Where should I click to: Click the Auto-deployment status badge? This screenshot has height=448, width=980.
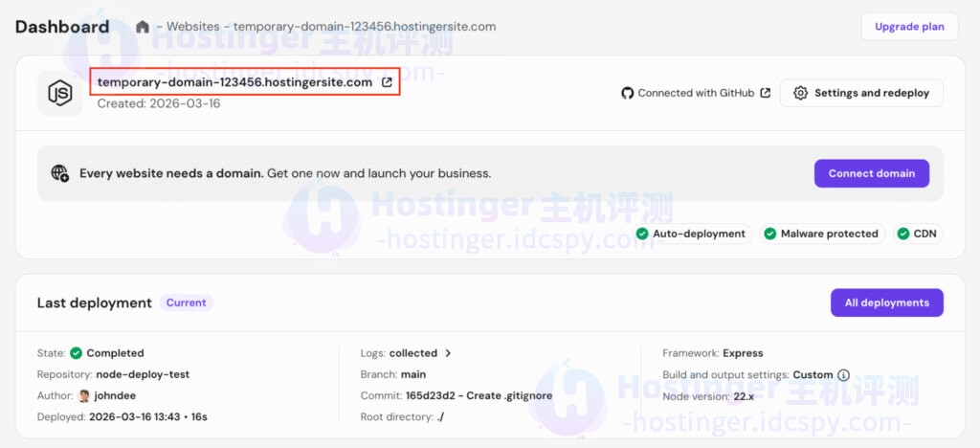coord(692,234)
